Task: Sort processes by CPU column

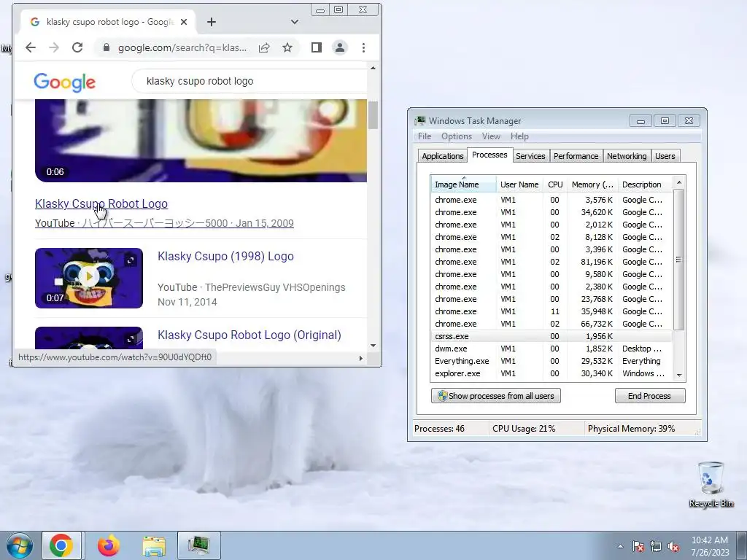Action: pyautogui.click(x=555, y=184)
